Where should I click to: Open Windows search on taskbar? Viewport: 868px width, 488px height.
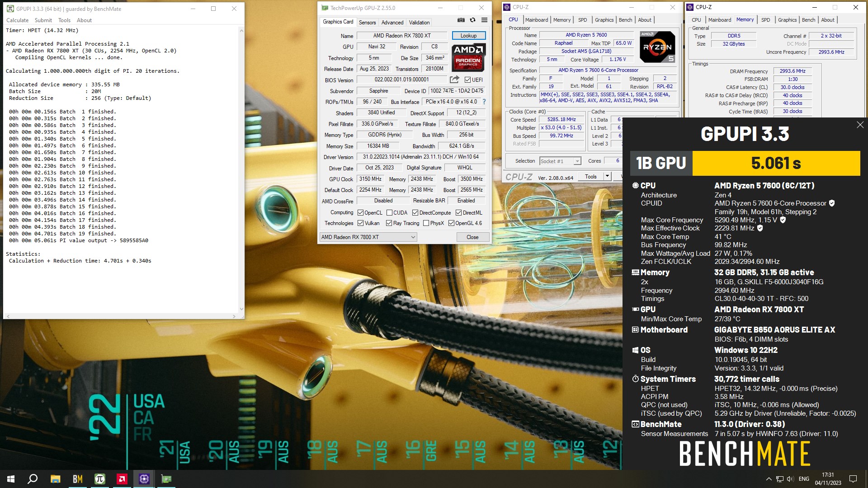point(33,479)
